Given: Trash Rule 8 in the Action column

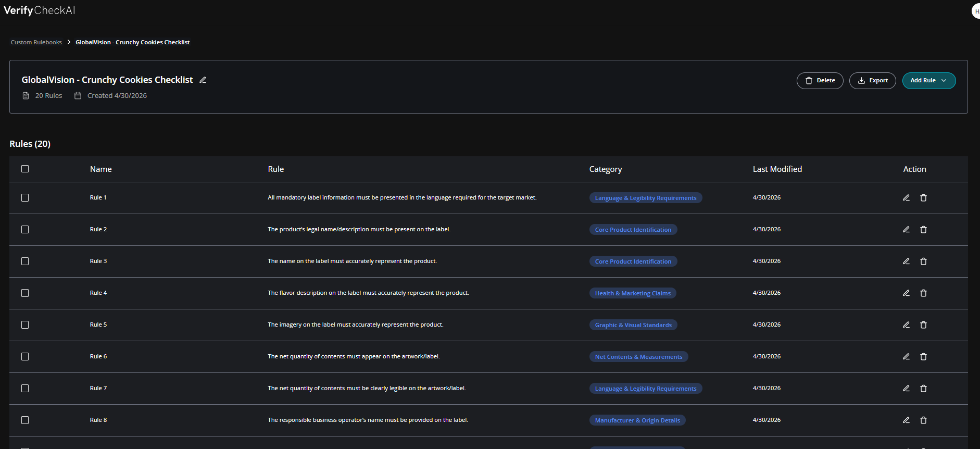Looking at the screenshot, I should (x=923, y=420).
